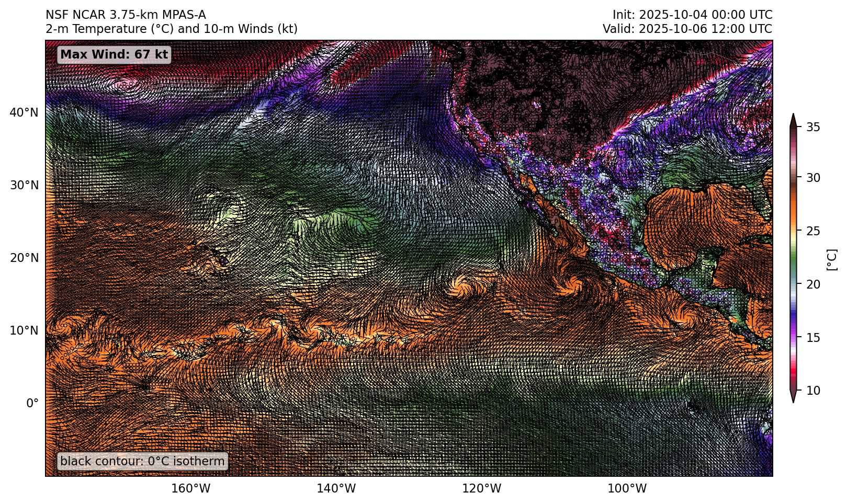Click the 0° latitude axis label

[32, 403]
